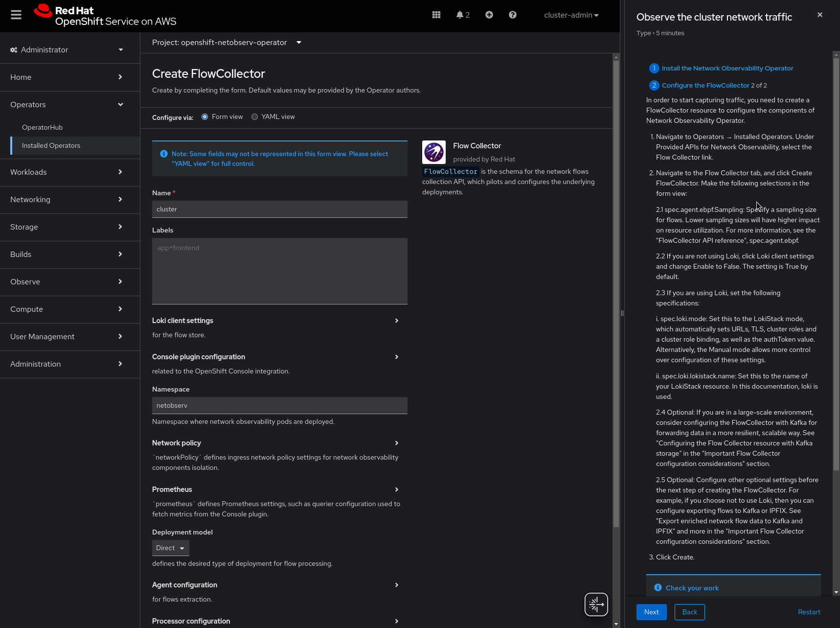Open the Project selector dropdown

click(x=227, y=43)
